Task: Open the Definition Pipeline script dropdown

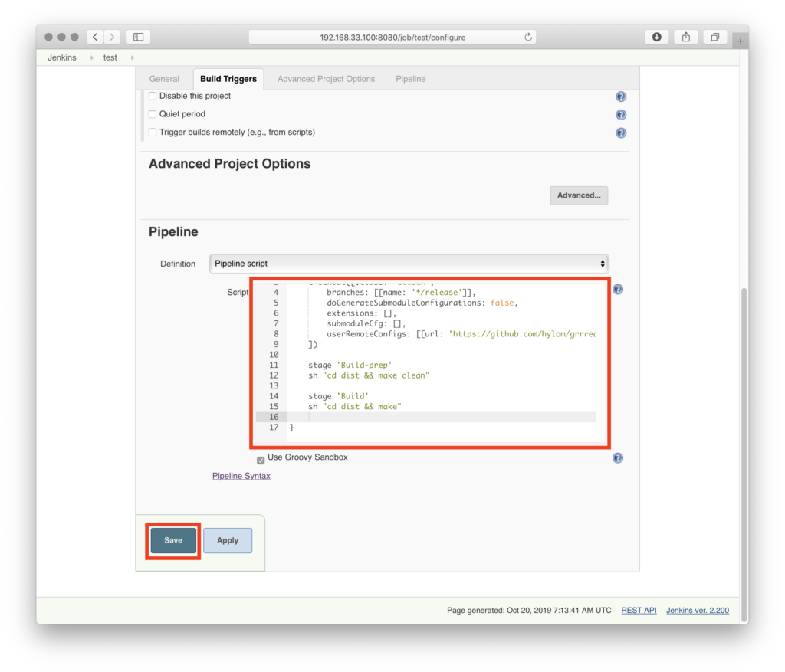Action: point(409,264)
